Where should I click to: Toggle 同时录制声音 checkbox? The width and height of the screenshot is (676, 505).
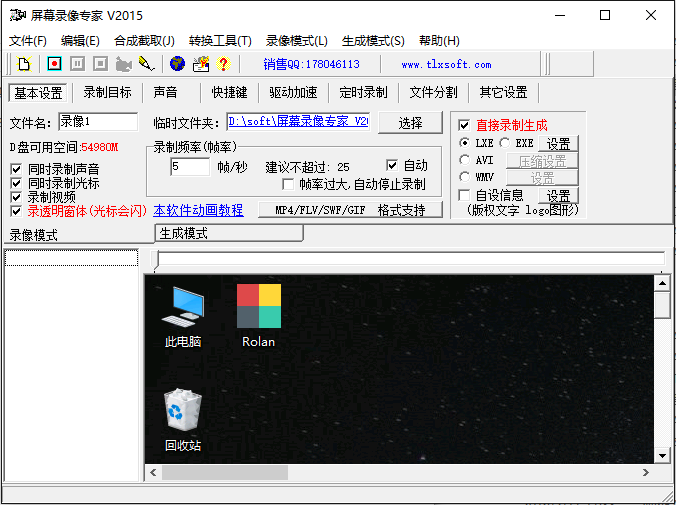(x=16, y=169)
